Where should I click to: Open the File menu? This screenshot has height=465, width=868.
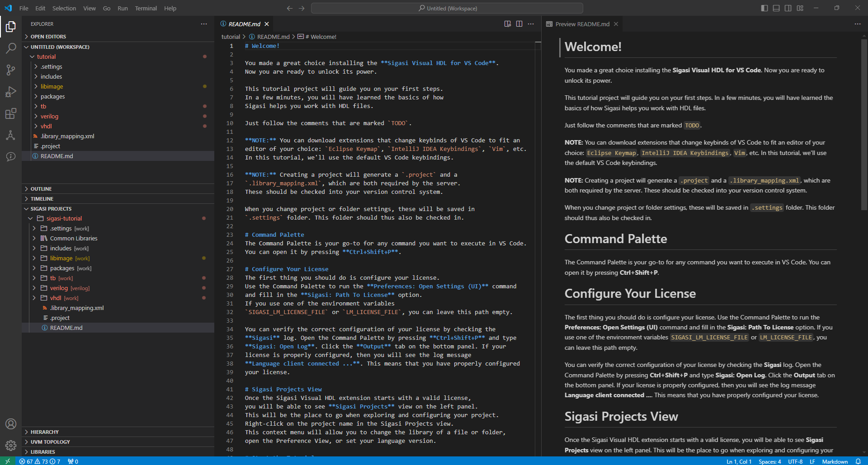tap(24, 8)
